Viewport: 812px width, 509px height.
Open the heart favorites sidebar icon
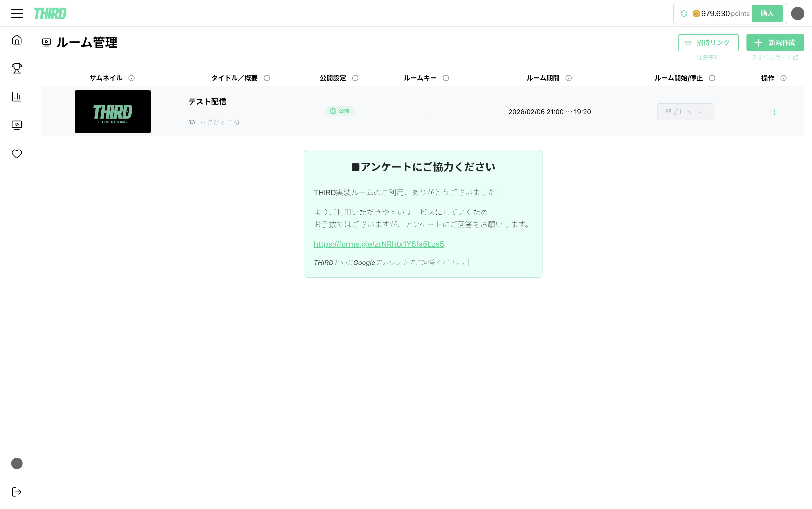click(17, 154)
